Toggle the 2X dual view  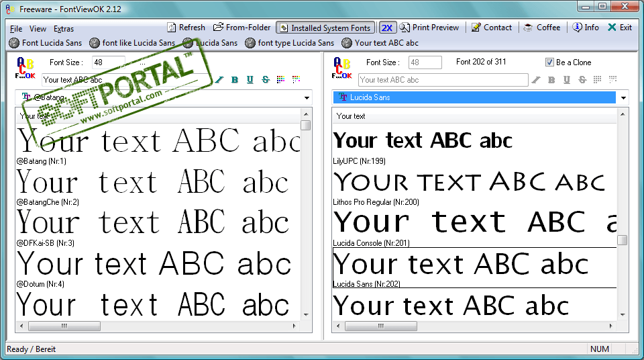tap(387, 28)
